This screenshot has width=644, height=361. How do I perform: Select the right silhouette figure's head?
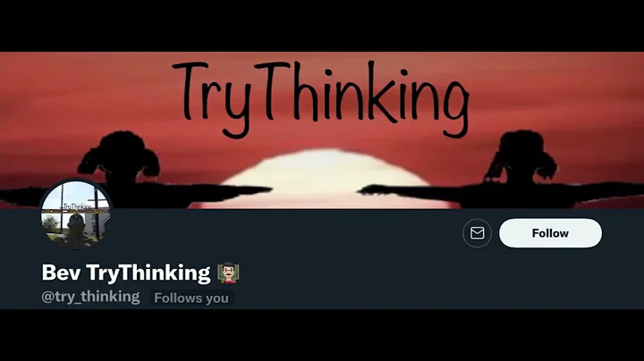click(521, 154)
